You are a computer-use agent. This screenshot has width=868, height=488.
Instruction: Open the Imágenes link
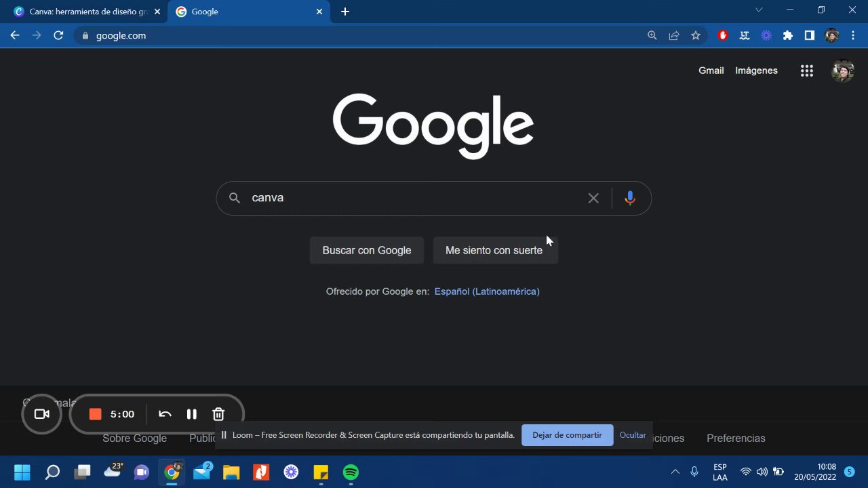(756, 70)
